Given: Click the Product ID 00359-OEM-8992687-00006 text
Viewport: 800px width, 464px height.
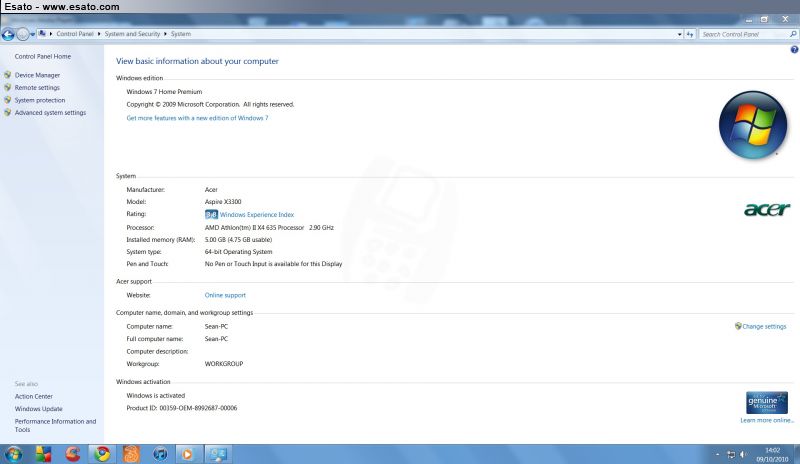Looking at the screenshot, I should (x=182, y=408).
